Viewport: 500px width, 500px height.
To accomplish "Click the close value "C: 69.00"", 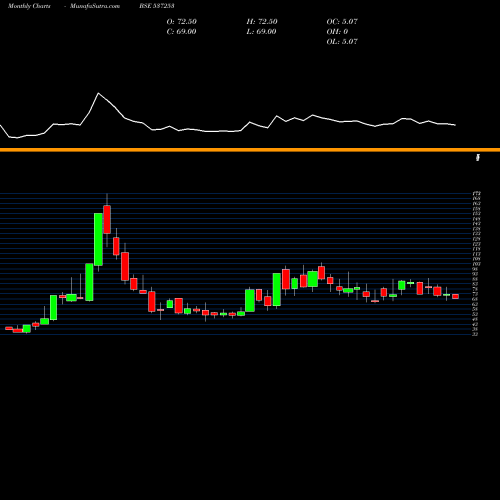I will tap(181, 31).
